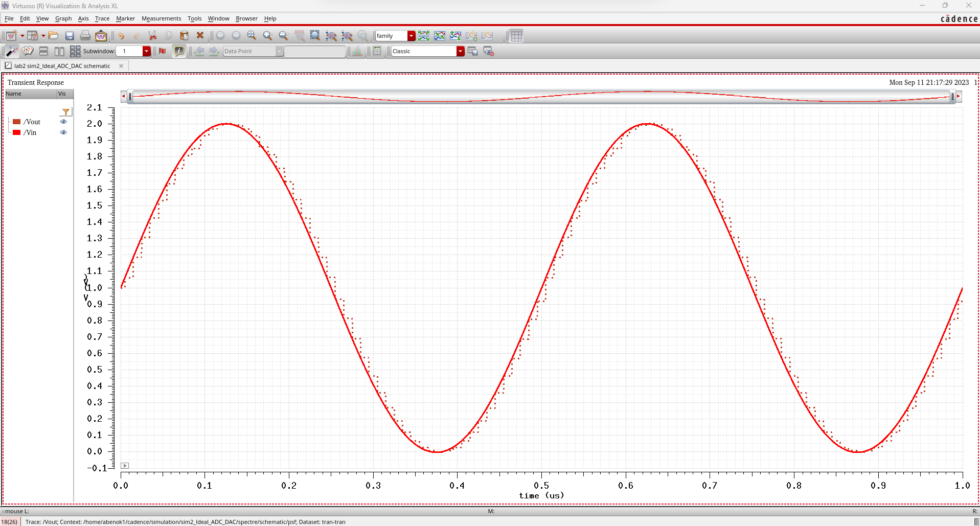Select the side-by-side subwindow layout
Viewport: 980px width, 526px height.
point(59,51)
